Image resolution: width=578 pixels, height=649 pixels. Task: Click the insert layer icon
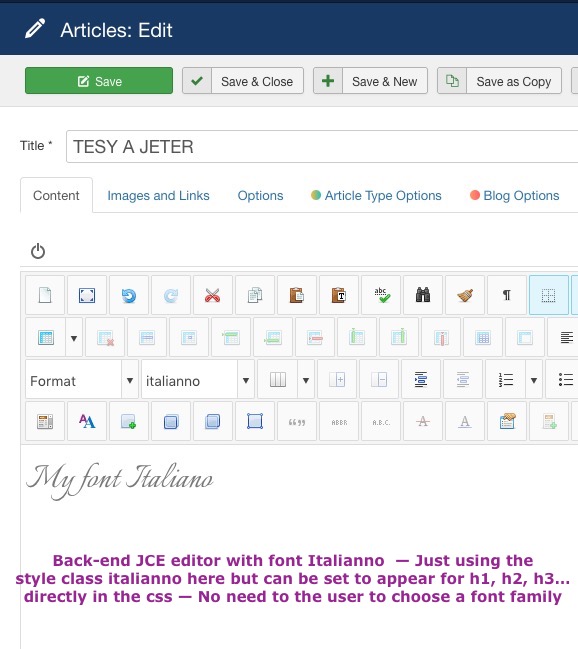pyautogui.click(x=129, y=421)
